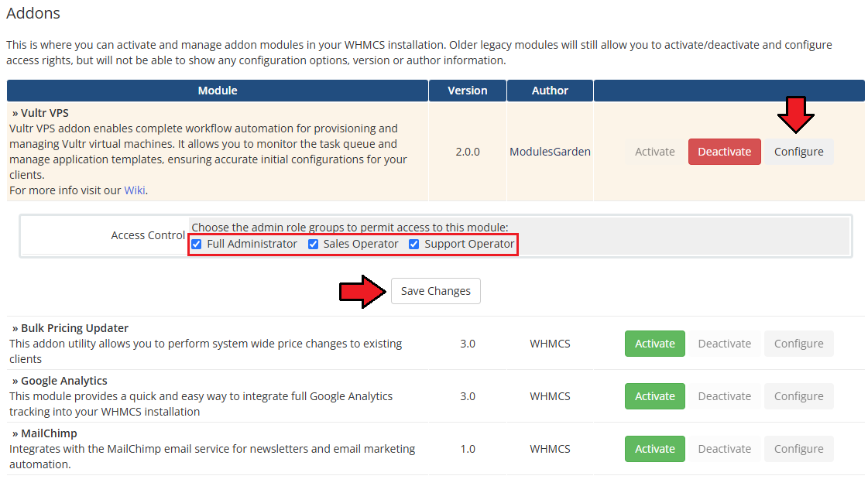Viewport: 868px width, 493px height.
Task: Activate the Google Analytics addon
Action: tap(655, 396)
